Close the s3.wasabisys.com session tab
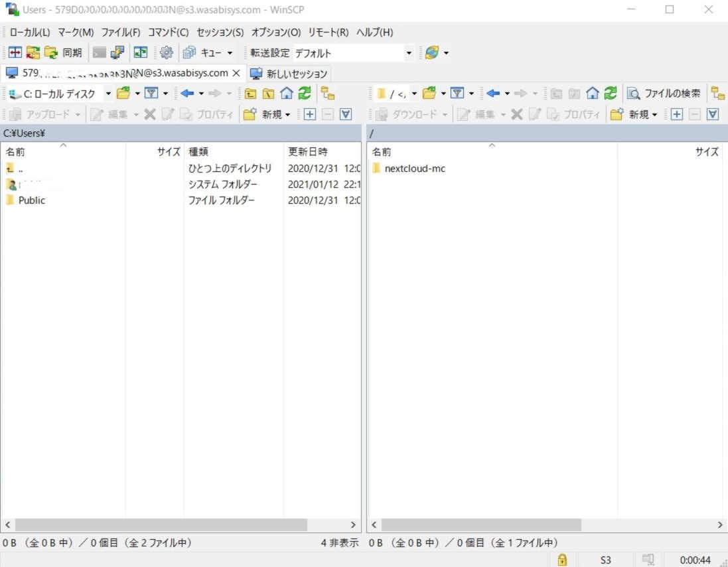The image size is (728, 567). 236,73
